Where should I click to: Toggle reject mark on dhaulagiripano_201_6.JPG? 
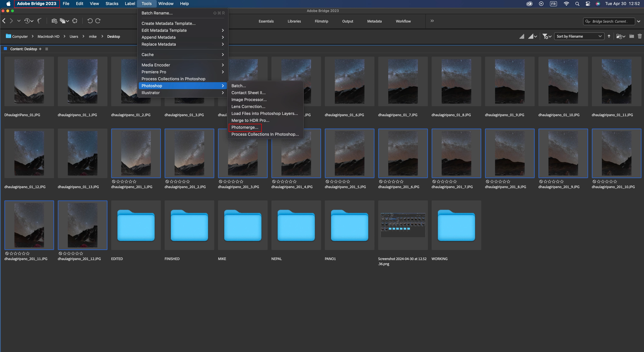coord(381,182)
